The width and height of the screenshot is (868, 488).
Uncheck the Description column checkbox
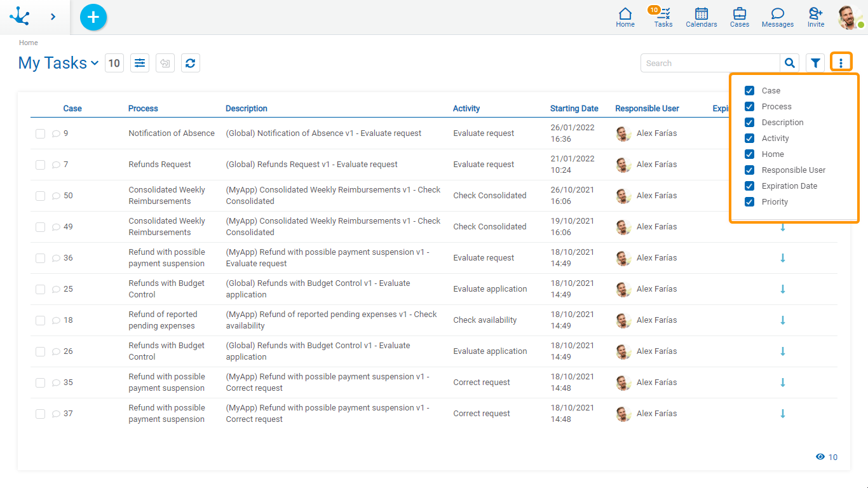[x=749, y=123]
